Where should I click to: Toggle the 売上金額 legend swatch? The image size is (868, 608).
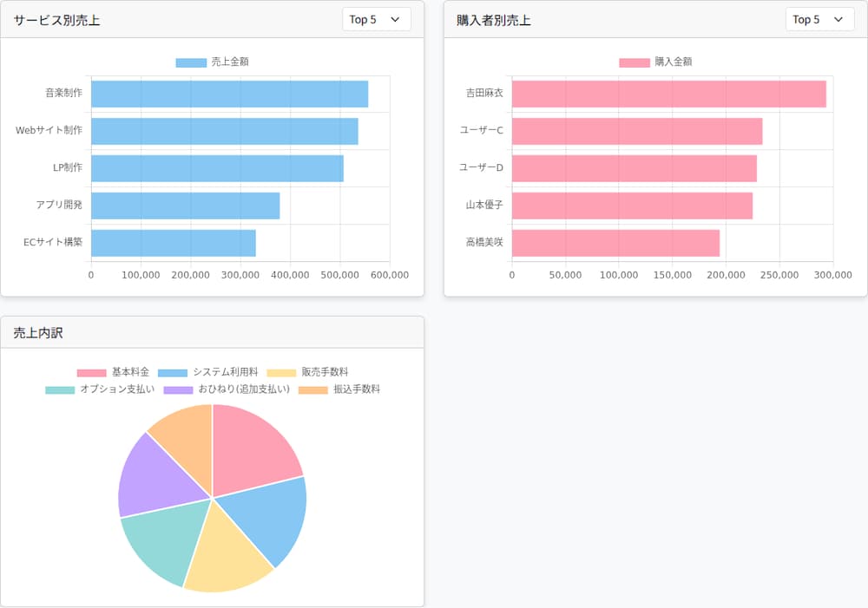[x=191, y=62]
